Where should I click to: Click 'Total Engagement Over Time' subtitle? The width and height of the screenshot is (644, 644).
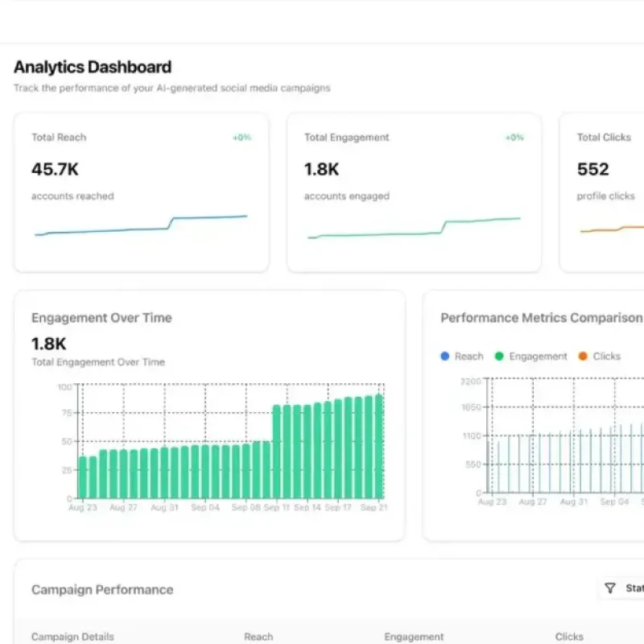click(x=98, y=361)
